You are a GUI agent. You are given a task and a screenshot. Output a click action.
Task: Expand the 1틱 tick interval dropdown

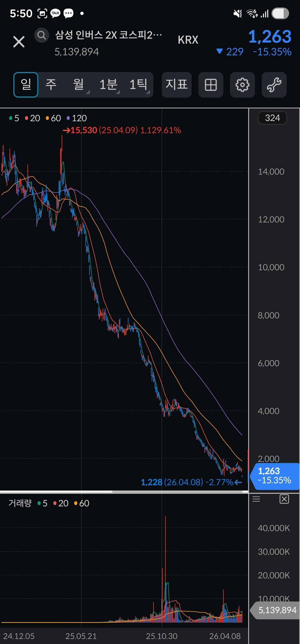(139, 85)
